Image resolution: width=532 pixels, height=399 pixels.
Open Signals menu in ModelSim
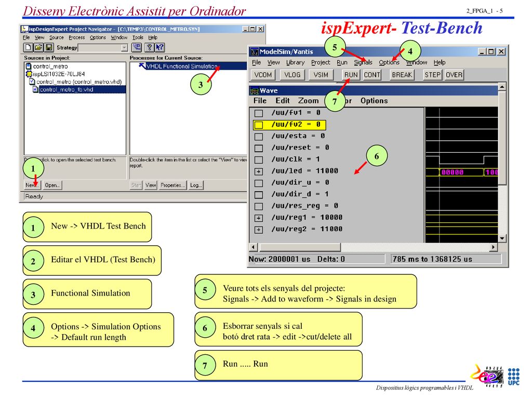363,62
